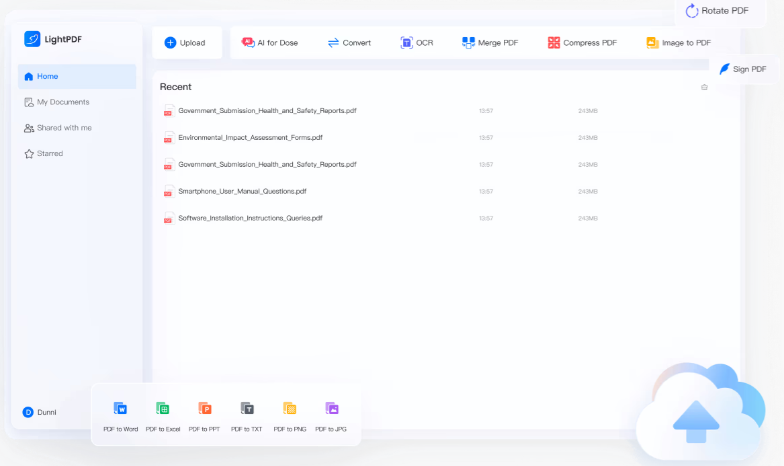Select the Convert tool
Viewport: 784px width, 466px height.
click(349, 42)
